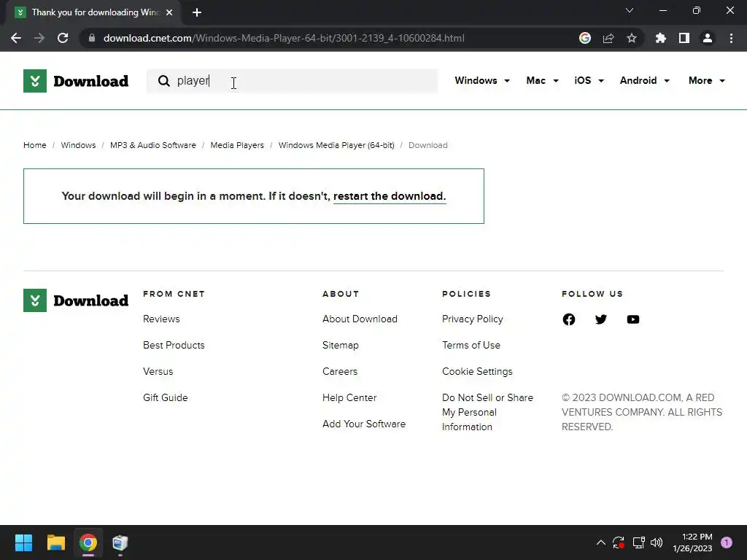Show hidden system tray icons
Viewport: 747px width, 560px height.
601,542
